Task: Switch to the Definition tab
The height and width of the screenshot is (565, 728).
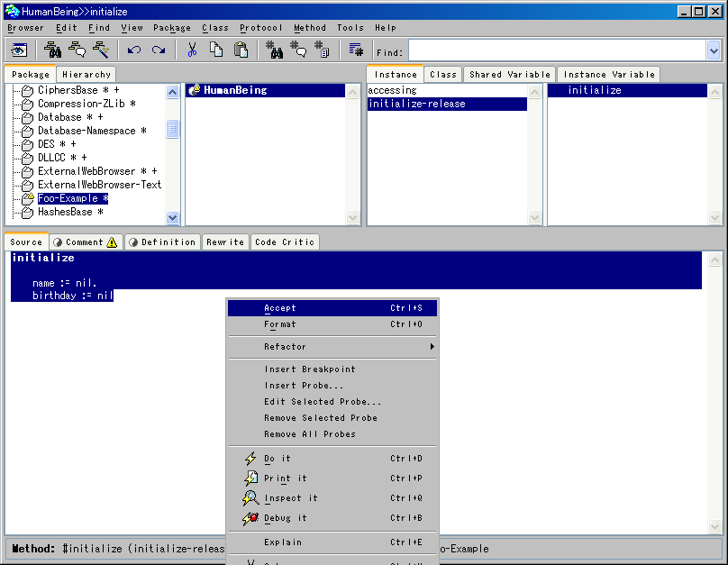Action: 162,241
